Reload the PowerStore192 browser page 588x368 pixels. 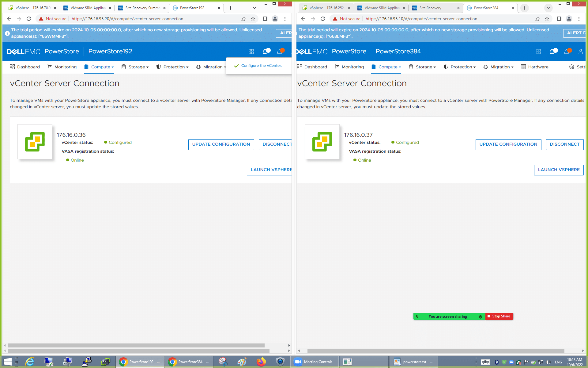coord(29,19)
